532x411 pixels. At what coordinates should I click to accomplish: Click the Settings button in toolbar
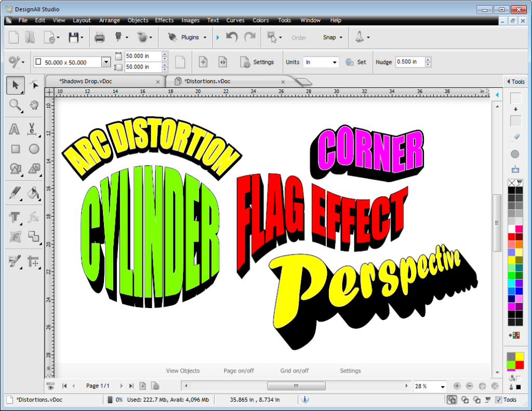257,62
